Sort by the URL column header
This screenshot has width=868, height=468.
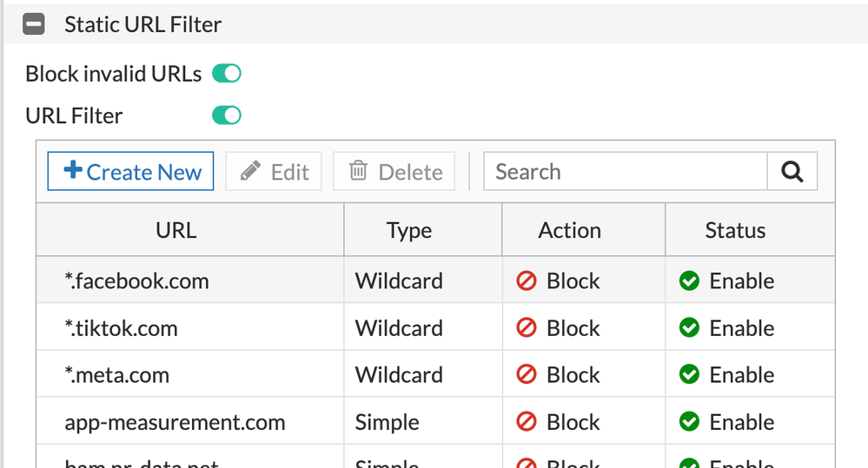pyautogui.click(x=176, y=230)
